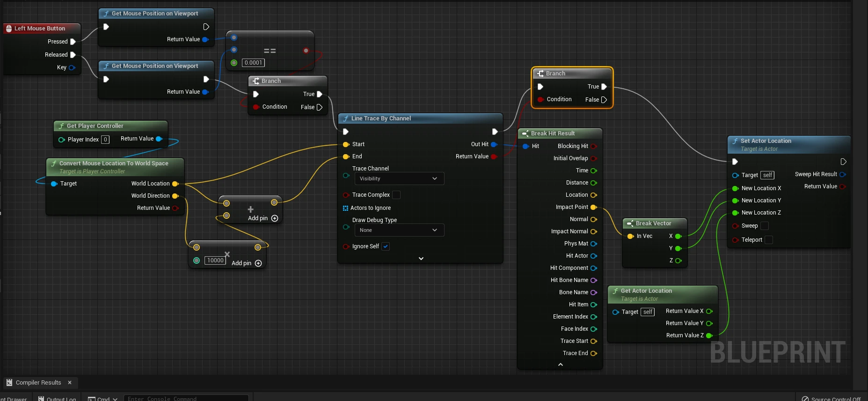Screen dimensions: 868x401
Task: Click the Line Trace End input pin
Action: [x=346, y=156]
